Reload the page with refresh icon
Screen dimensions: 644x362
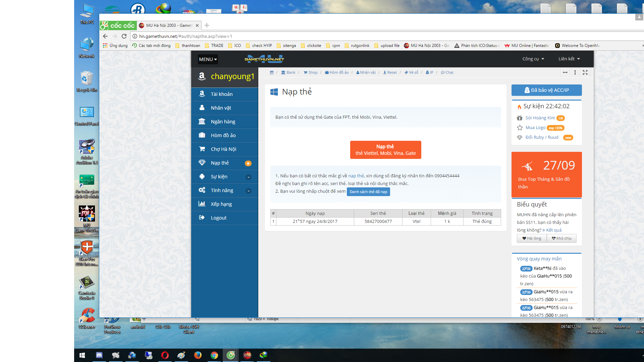click(124, 36)
